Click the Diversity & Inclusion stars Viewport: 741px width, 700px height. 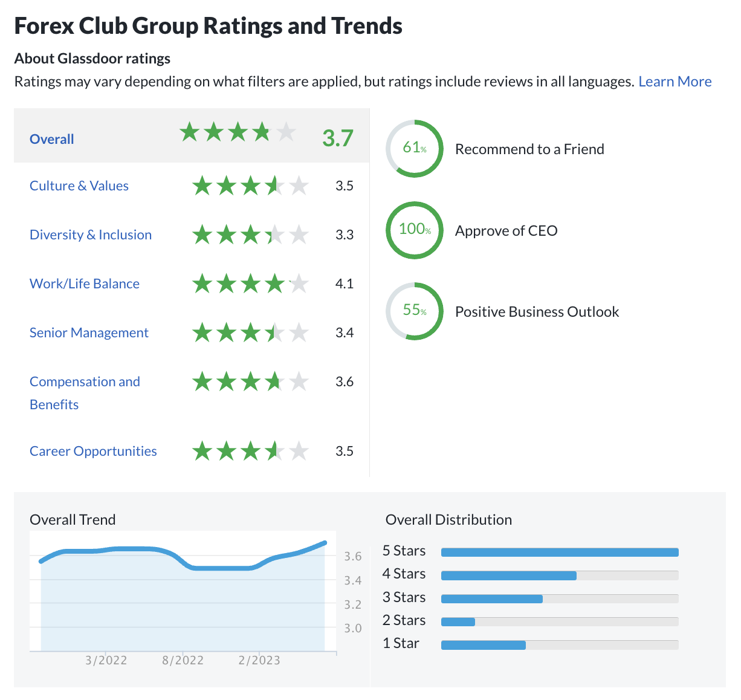(250, 235)
